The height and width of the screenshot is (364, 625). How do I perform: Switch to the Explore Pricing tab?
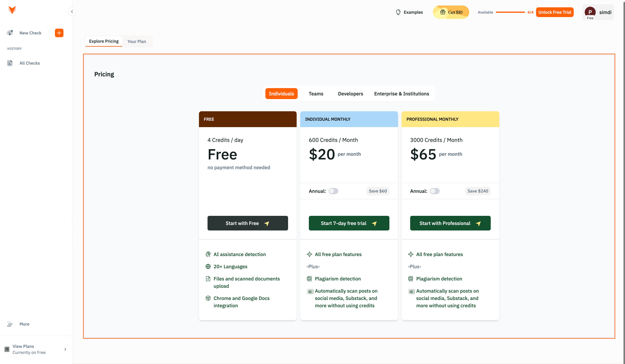tap(104, 41)
